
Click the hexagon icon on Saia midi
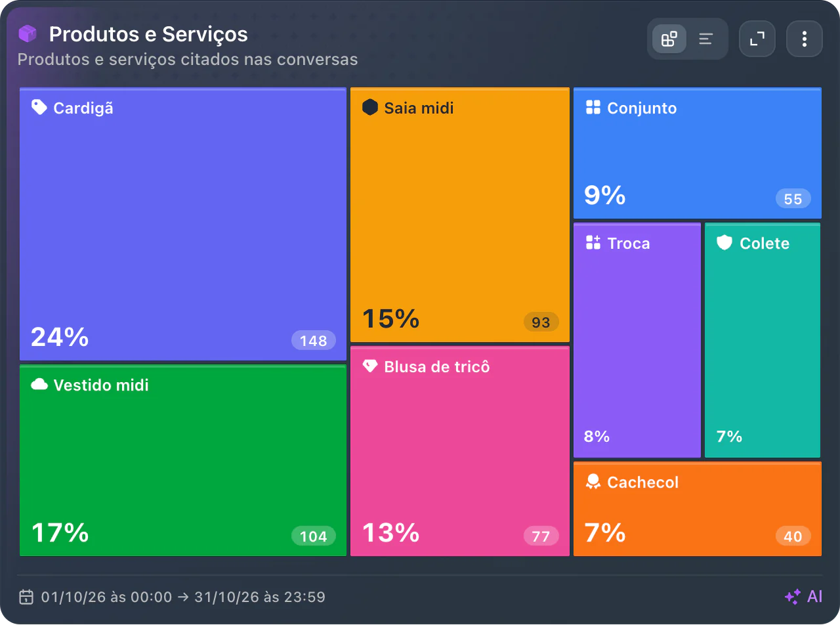(x=370, y=107)
